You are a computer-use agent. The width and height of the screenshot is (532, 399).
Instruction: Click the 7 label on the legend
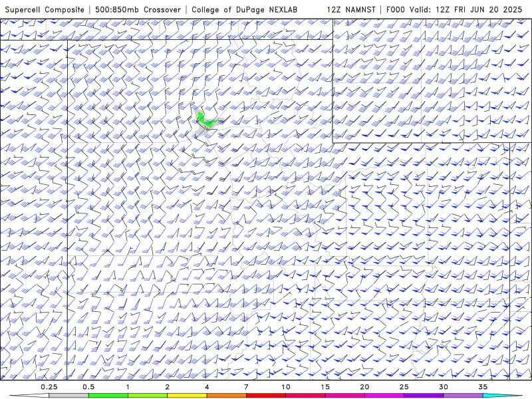(246, 387)
